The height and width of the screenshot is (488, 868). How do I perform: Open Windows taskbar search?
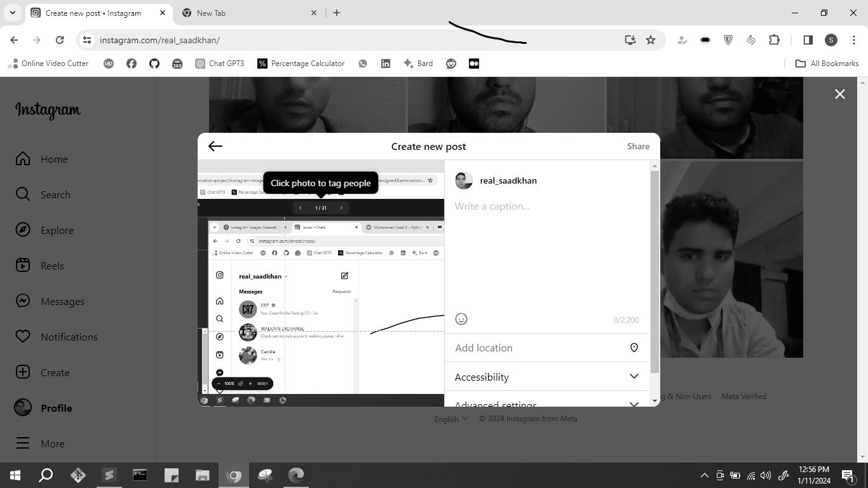[x=46, y=475]
